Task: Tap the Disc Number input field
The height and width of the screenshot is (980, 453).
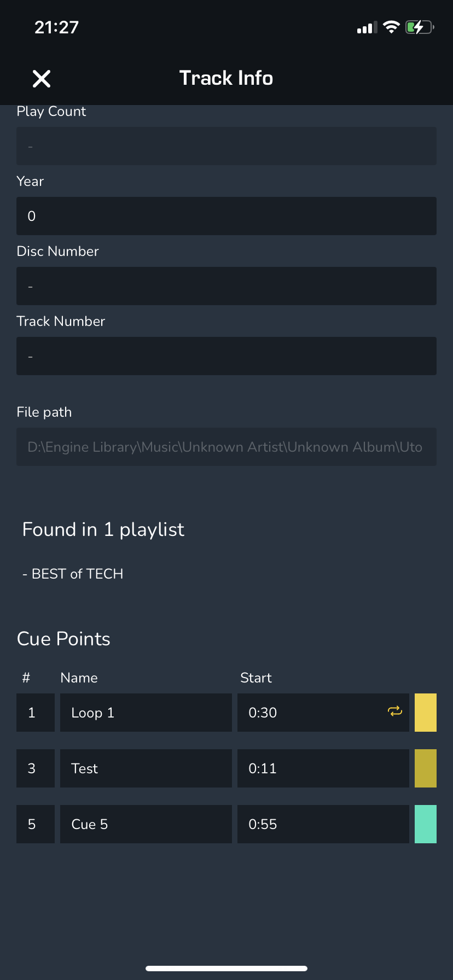Action: coord(226,286)
